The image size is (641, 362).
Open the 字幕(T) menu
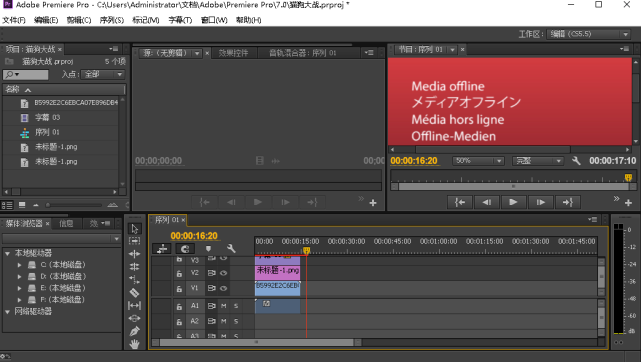(x=180, y=20)
